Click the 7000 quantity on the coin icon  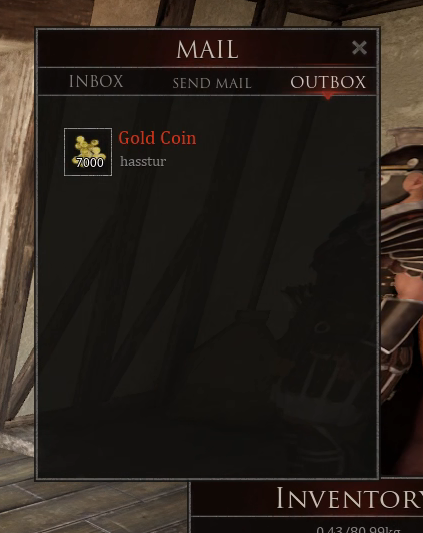90,162
